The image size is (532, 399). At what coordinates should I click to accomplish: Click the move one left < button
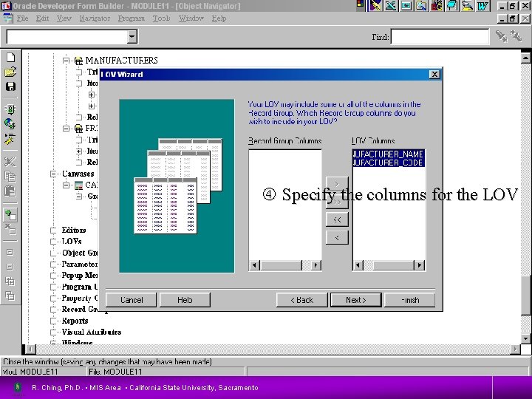[x=337, y=237]
